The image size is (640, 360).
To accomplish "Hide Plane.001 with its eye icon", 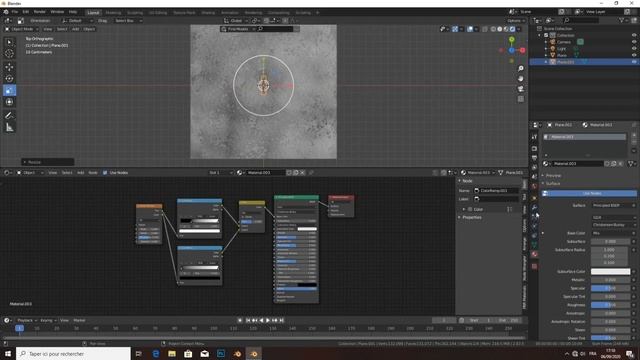I will click(634, 62).
